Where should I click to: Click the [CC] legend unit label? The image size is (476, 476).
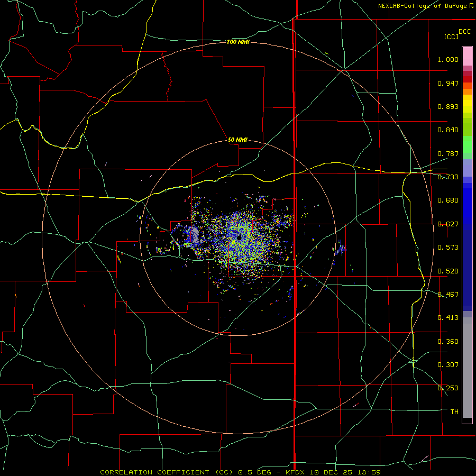(452, 36)
